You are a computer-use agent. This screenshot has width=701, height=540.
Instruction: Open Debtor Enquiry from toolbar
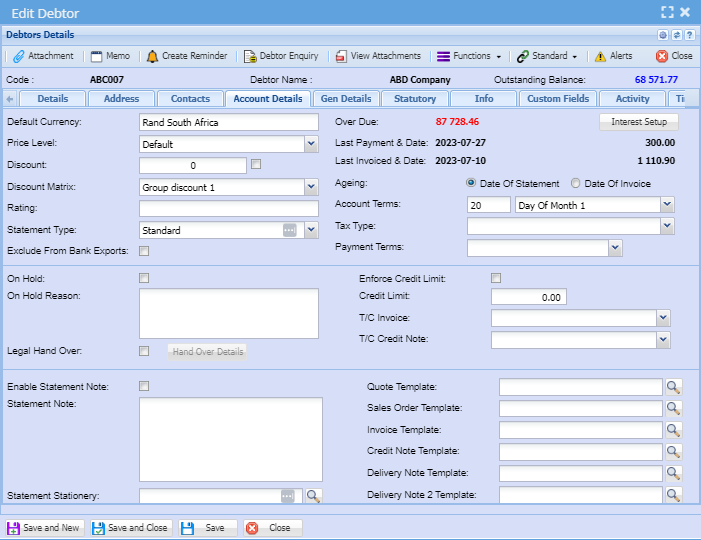[251, 56]
